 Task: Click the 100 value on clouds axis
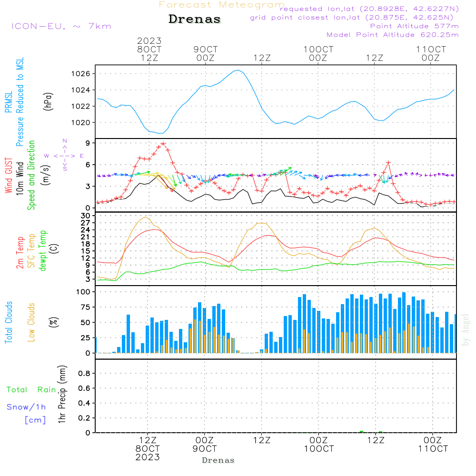coord(83,292)
